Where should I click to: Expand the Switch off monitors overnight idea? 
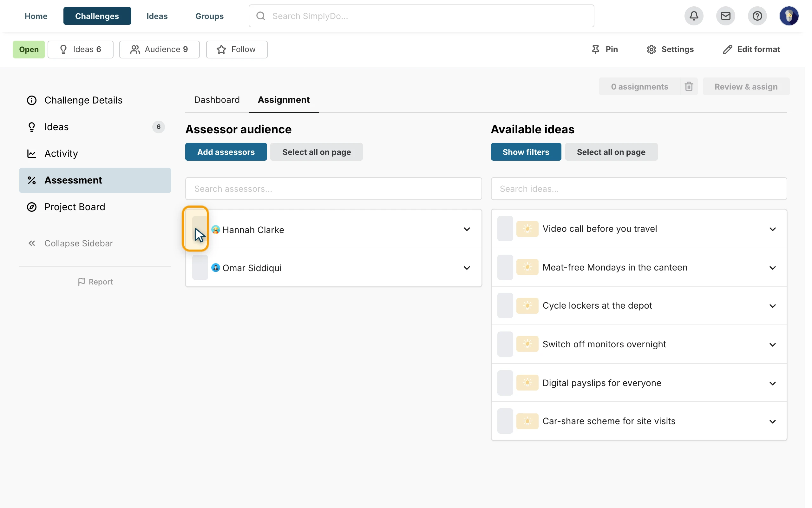point(772,345)
